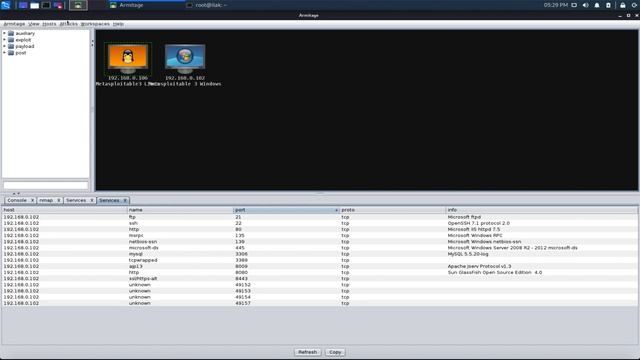Screen dimensions: 640x360
Task: Switch to the Console tab
Action: point(17,200)
